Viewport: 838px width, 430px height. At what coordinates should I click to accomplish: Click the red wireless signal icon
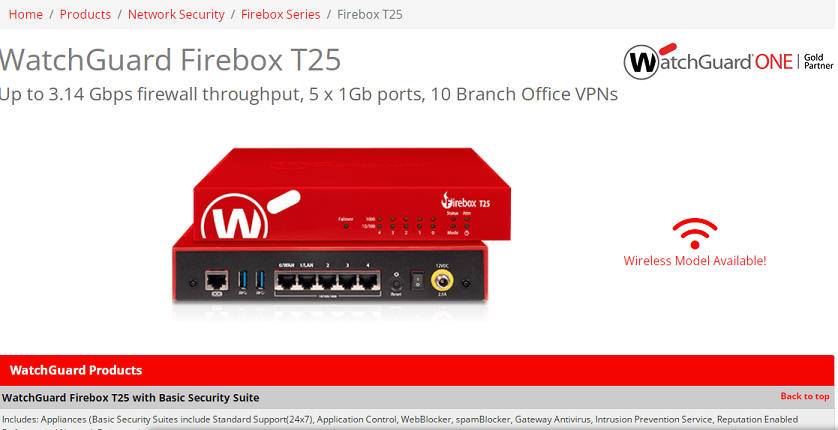point(695,233)
